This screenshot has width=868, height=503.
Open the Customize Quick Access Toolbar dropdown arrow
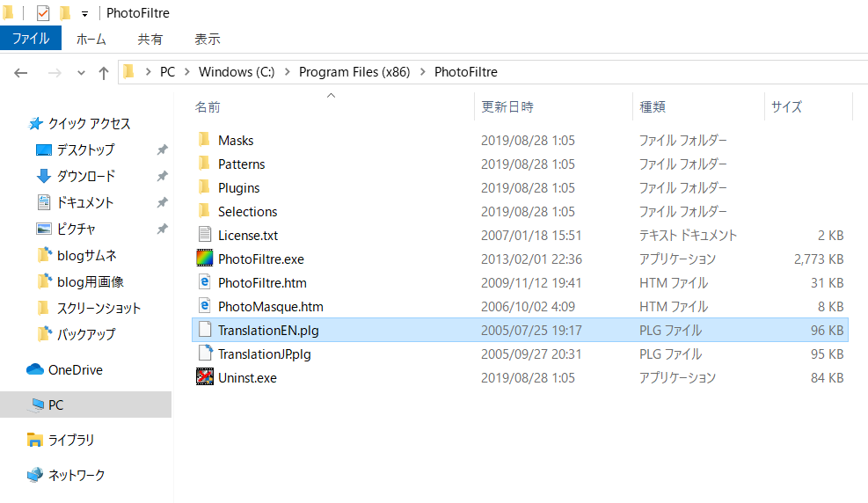coord(84,14)
